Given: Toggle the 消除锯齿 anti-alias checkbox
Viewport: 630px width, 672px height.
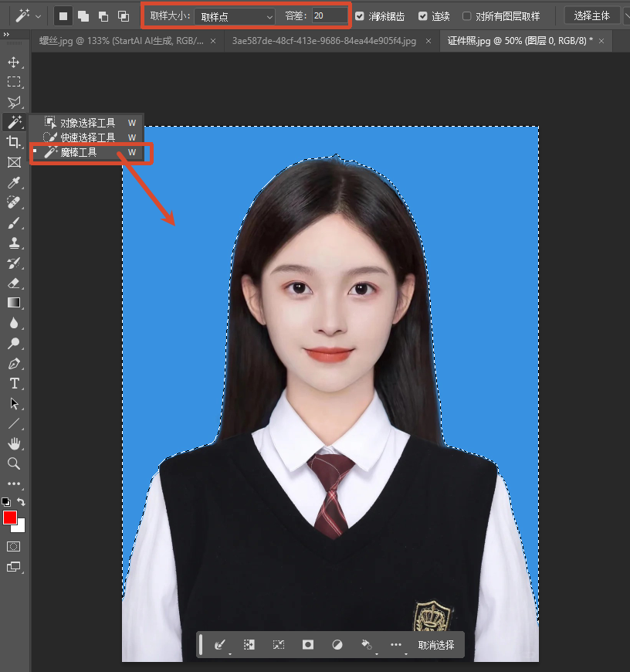Looking at the screenshot, I should pyautogui.click(x=360, y=16).
